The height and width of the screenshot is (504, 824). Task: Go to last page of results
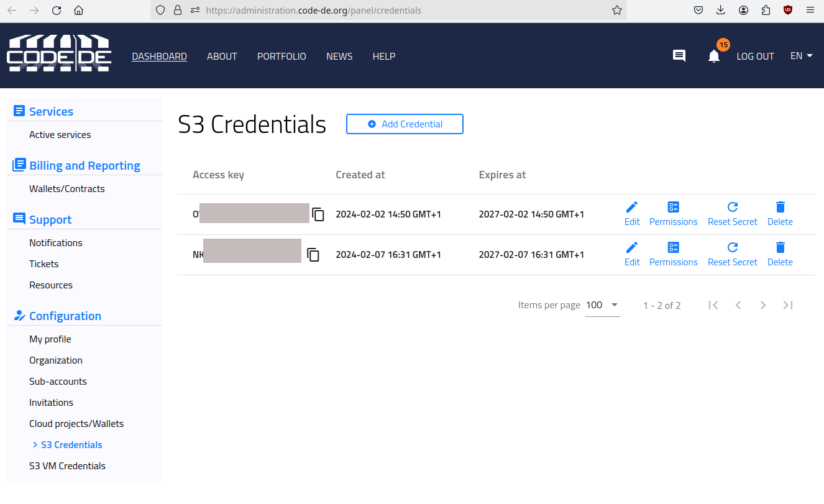[x=788, y=305]
